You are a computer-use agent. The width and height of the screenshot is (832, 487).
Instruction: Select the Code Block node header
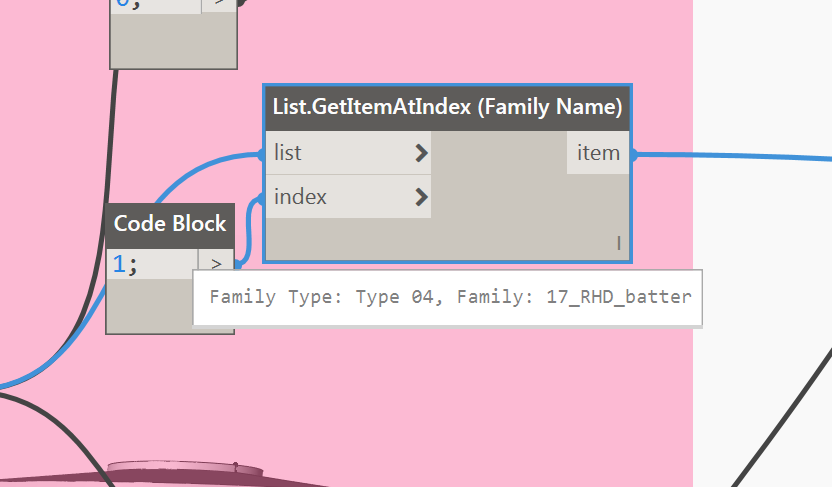(170, 225)
